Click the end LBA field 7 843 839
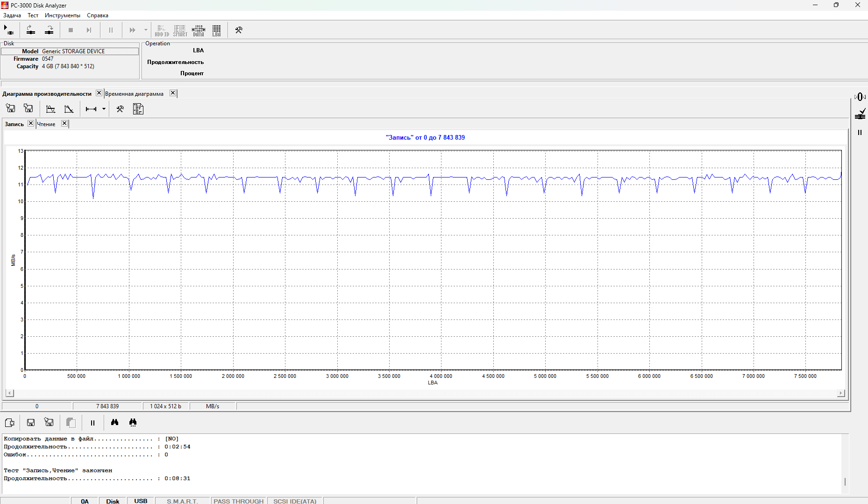Image resolution: width=868 pixels, height=504 pixels. click(107, 406)
